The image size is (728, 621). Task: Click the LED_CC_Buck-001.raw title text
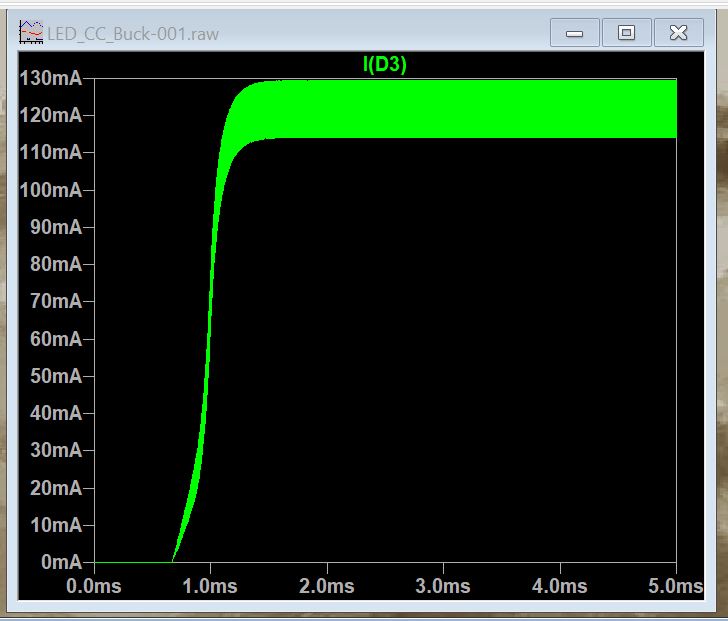(133, 34)
